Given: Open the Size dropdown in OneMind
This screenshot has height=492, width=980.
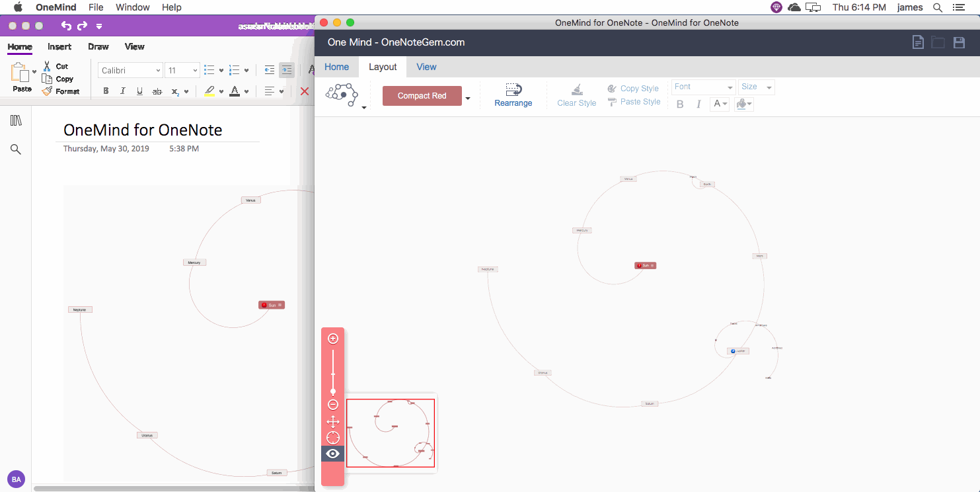Looking at the screenshot, I should pos(756,87).
